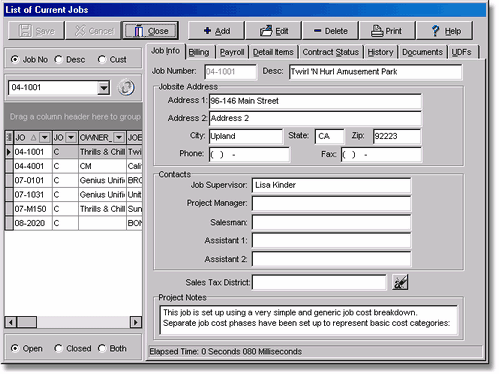Click the JOE column header
Viewport: 499px width, 374px height.
(135, 137)
